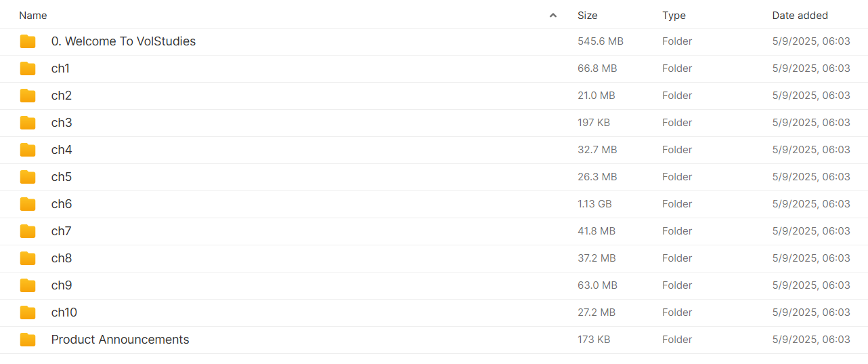The width and height of the screenshot is (868, 364).
Task: Toggle the sort arrow in Name column
Action: tap(553, 15)
